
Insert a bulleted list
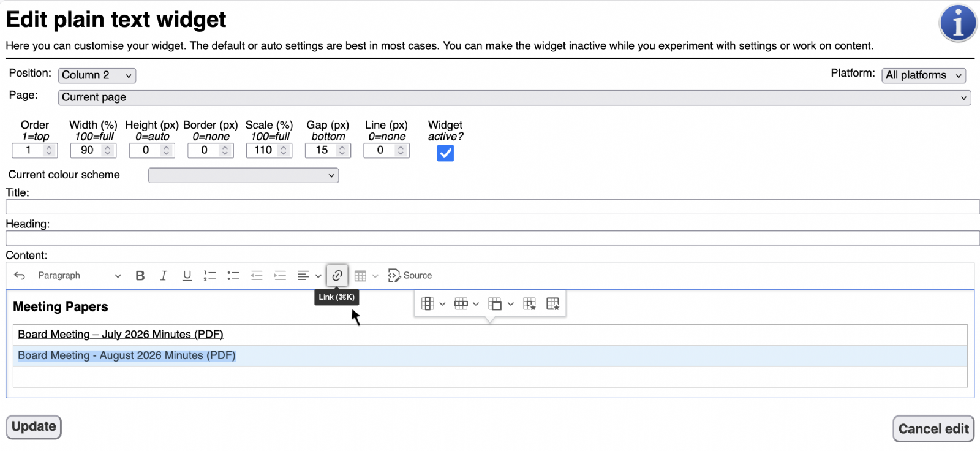tap(233, 276)
